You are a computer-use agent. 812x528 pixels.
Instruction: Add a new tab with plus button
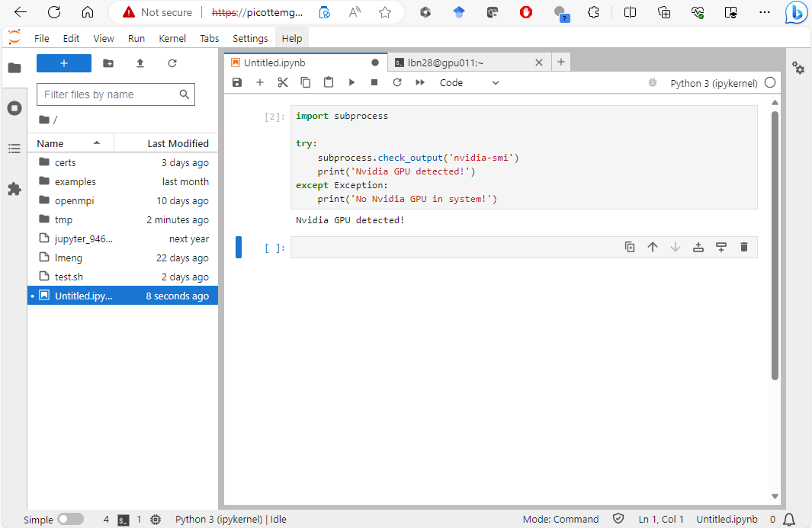(561, 62)
